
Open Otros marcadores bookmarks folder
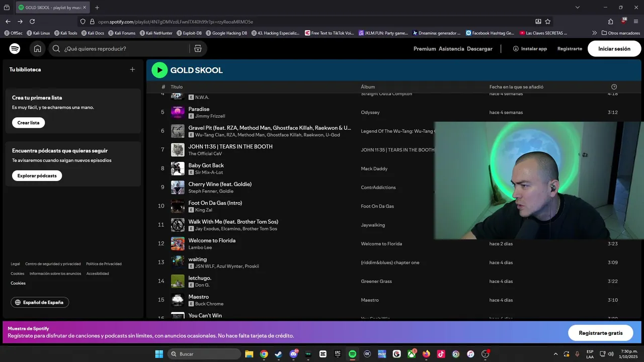(x=620, y=33)
